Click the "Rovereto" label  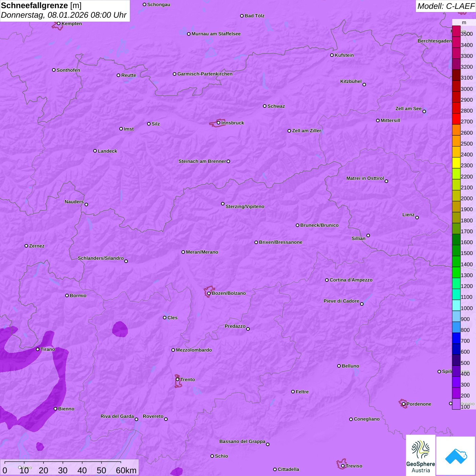pyautogui.click(x=153, y=416)
